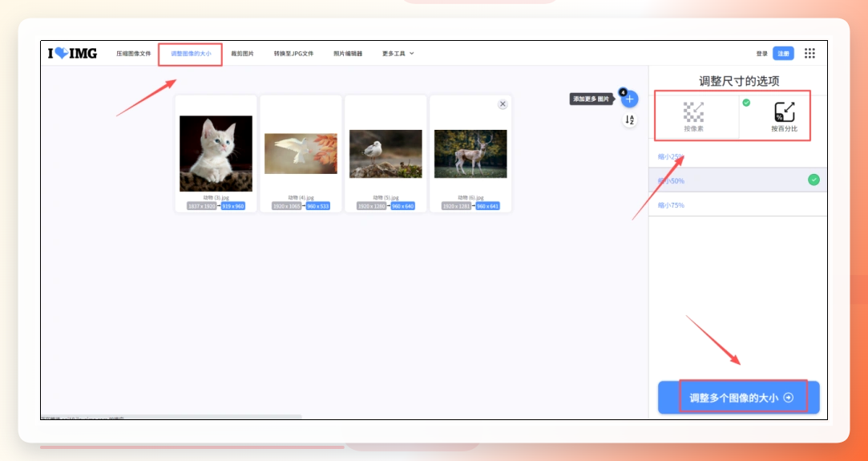Screen dimensions: 868x461
Task: Click the 960 x 640 new size label
Action: [402, 206]
